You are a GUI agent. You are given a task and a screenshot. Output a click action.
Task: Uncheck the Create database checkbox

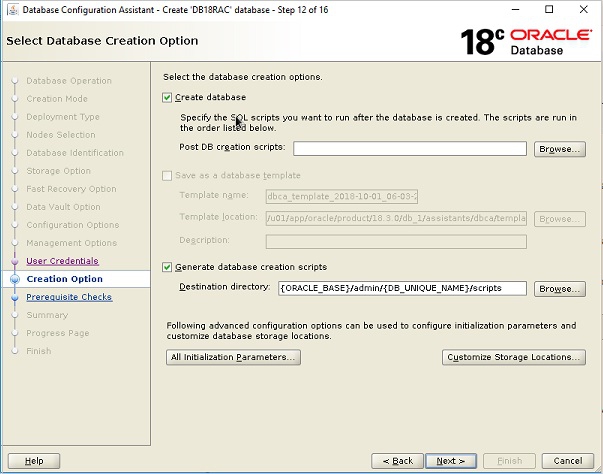pyautogui.click(x=167, y=98)
